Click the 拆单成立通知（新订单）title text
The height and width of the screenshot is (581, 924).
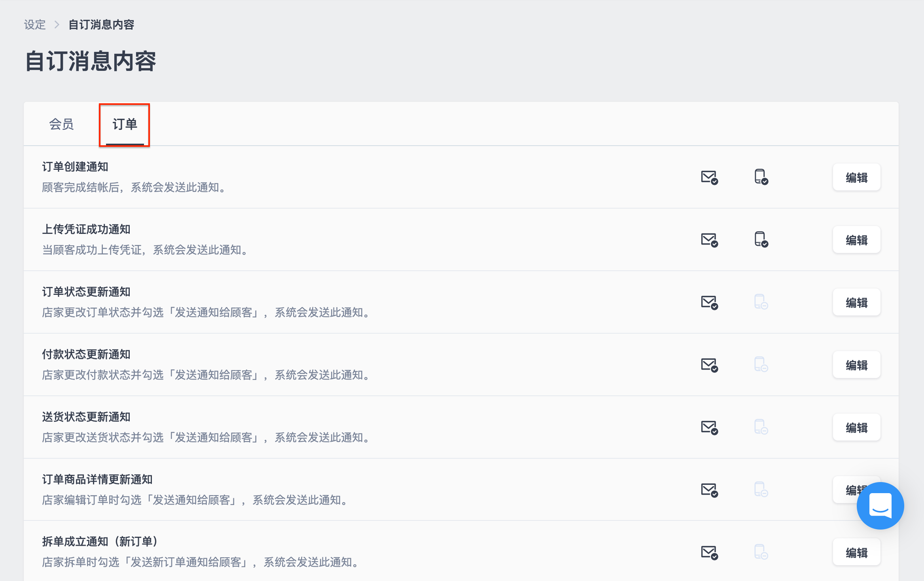pos(100,542)
